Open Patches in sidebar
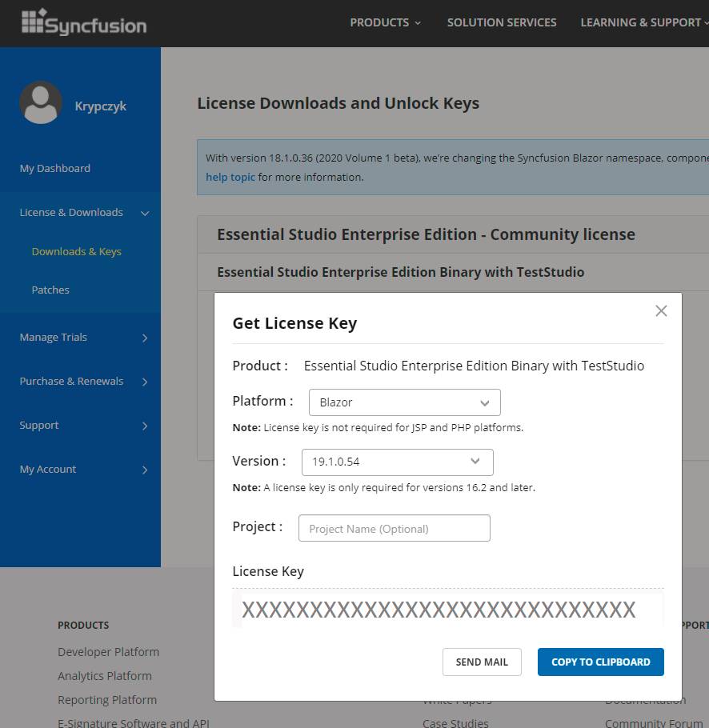Viewport: 709px width, 728px height. [x=50, y=290]
